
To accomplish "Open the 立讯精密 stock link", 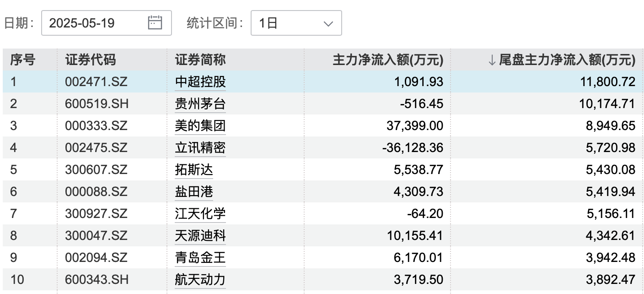I will point(200,147).
